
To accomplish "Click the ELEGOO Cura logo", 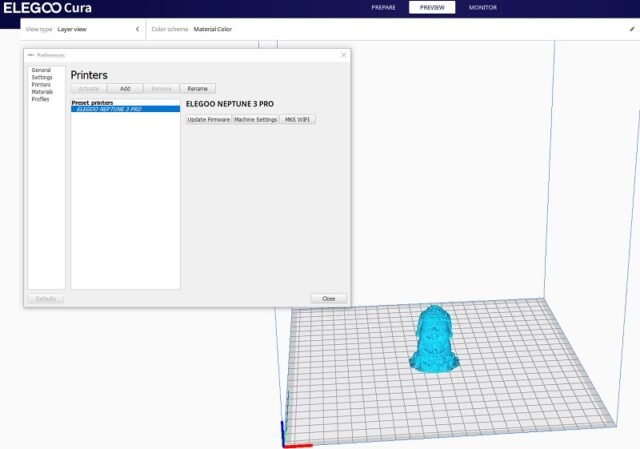I will click(x=47, y=8).
